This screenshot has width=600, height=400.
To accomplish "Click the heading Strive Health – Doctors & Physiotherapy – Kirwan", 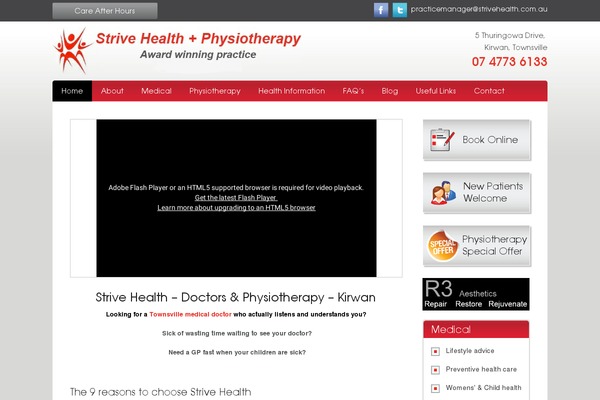I will (x=235, y=297).
